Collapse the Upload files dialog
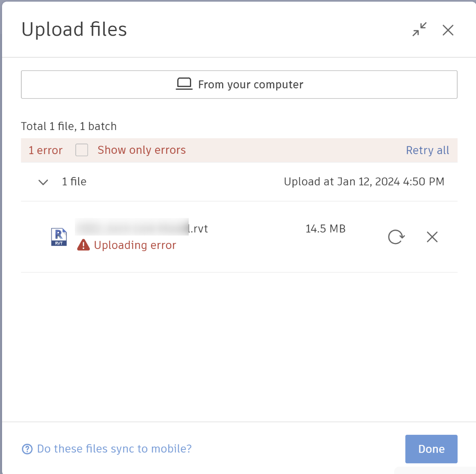Image resolution: width=476 pixels, height=474 pixels. point(420,29)
